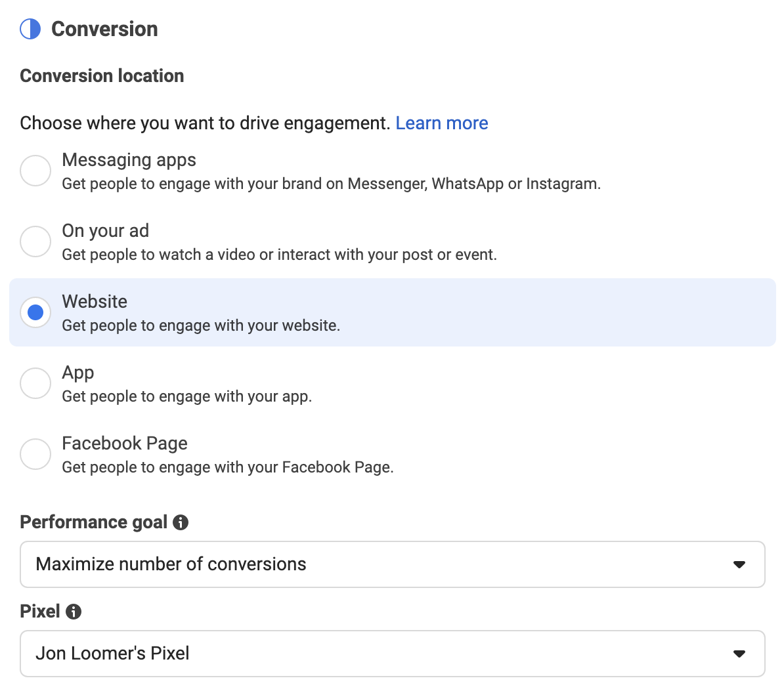Select the On your ad radio button
Screen dimensions: 784x693
coord(35,241)
